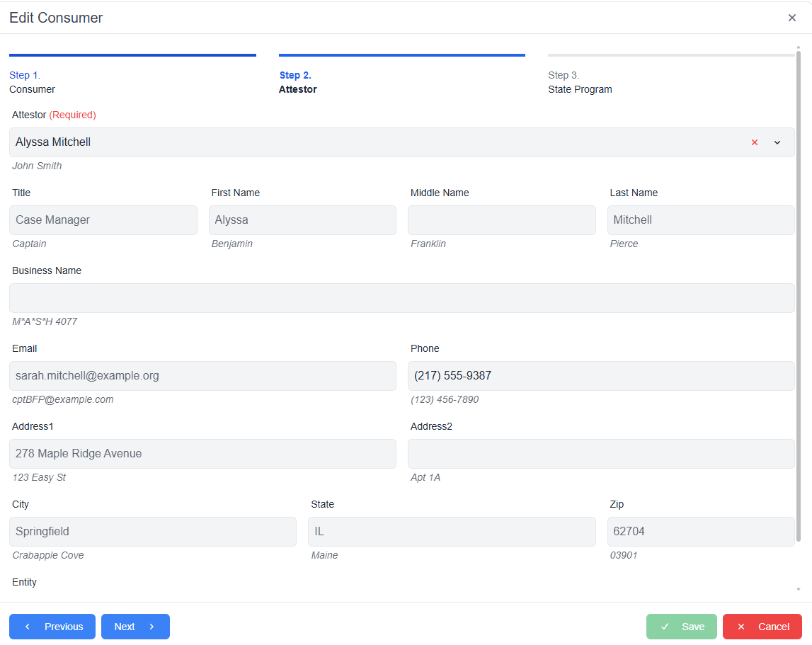Click the '(123) 456-7890' hint text
812x645 pixels.
[445, 399]
